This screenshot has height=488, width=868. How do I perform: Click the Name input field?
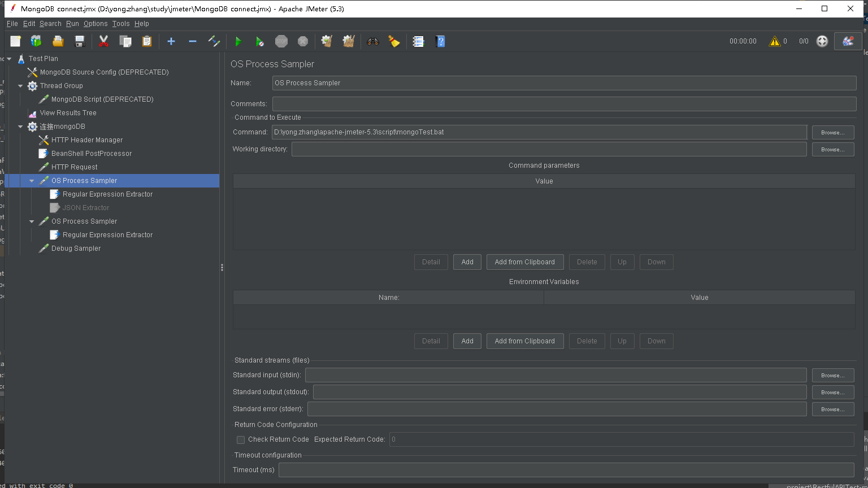click(564, 83)
